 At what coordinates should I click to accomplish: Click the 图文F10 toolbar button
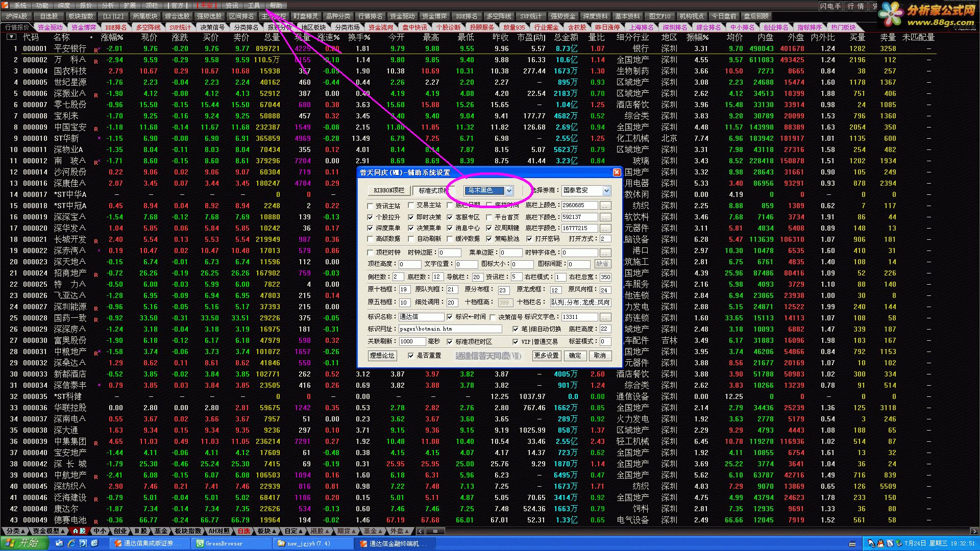(660, 16)
